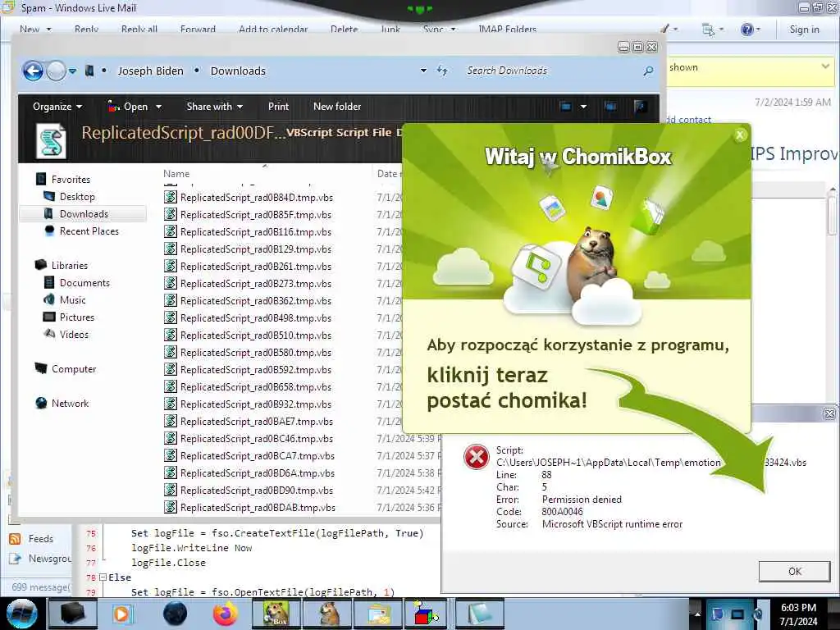Open the Live Mail menus icon
Screen dimensions: 840x630
point(712,30)
